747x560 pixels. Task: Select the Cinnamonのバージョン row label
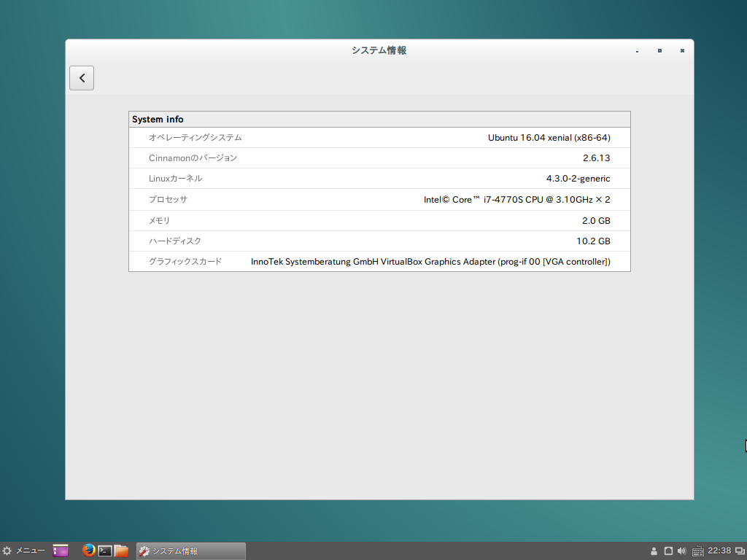coord(193,157)
